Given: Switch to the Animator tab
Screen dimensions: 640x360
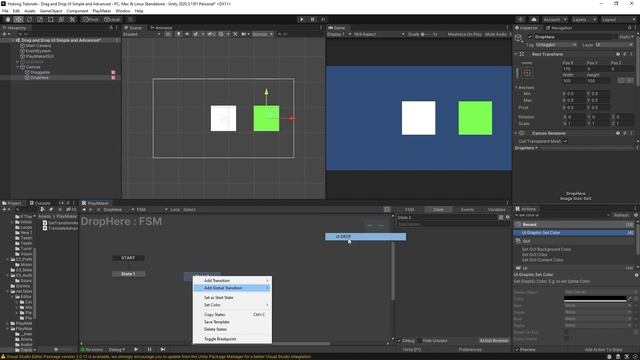Looking at the screenshot, I should (161, 28).
